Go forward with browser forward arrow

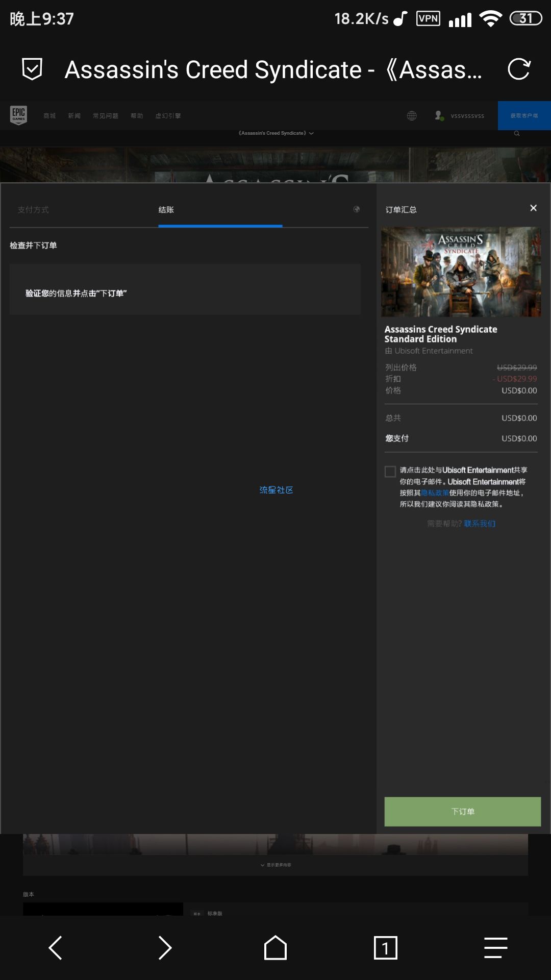pyautogui.click(x=165, y=948)
